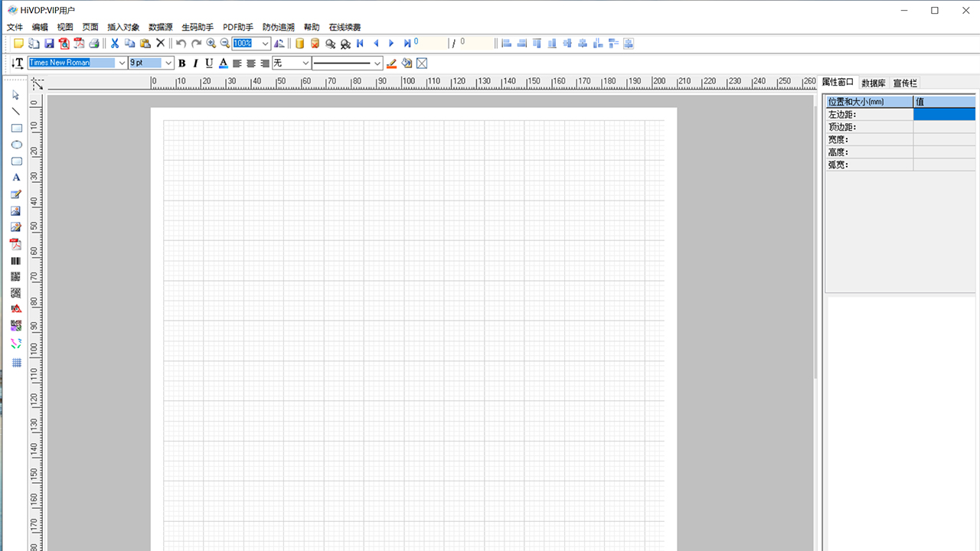The height and width of the screenshot is (551, 980).
Task: Go to the next record
Action: tap(391, 44)
